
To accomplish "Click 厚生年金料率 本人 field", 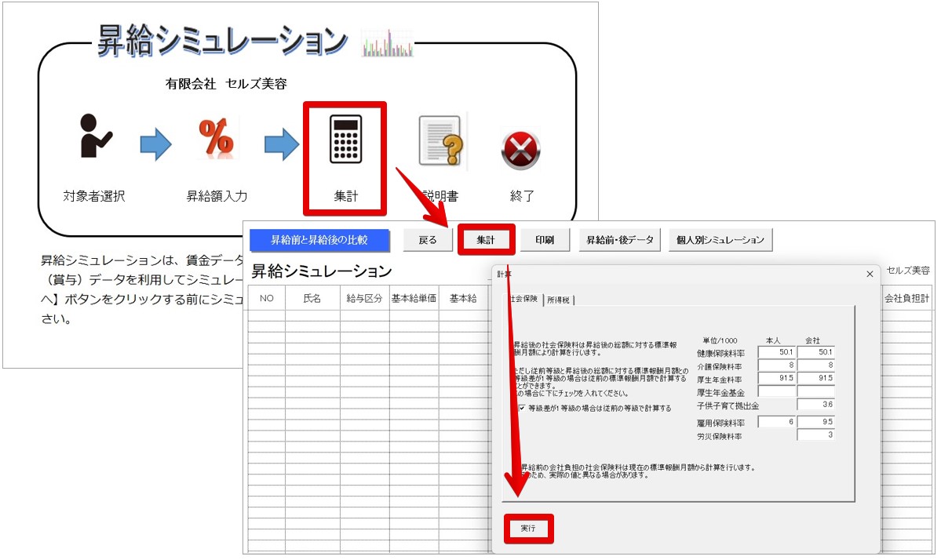I will [776, 378].
